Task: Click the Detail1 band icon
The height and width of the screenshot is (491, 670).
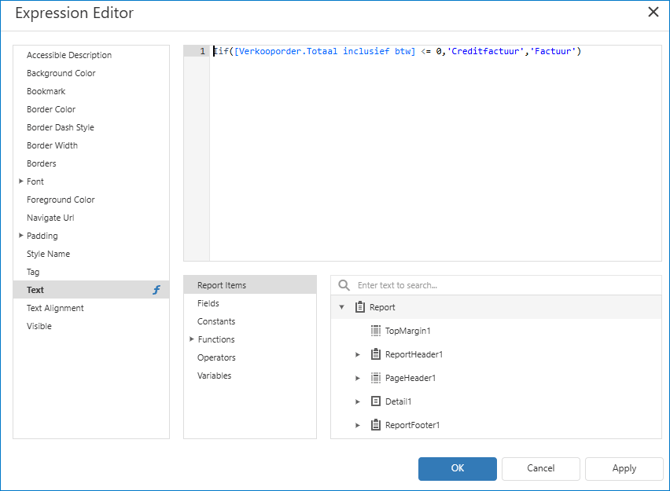Action: (376, 401)
